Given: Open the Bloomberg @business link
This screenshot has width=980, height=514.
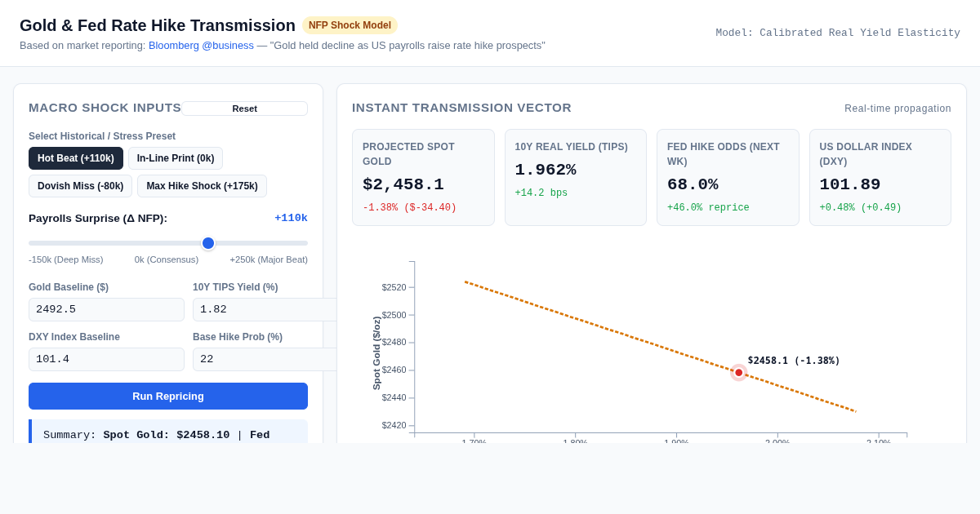Looking at the screenshot, I should 201,46.
